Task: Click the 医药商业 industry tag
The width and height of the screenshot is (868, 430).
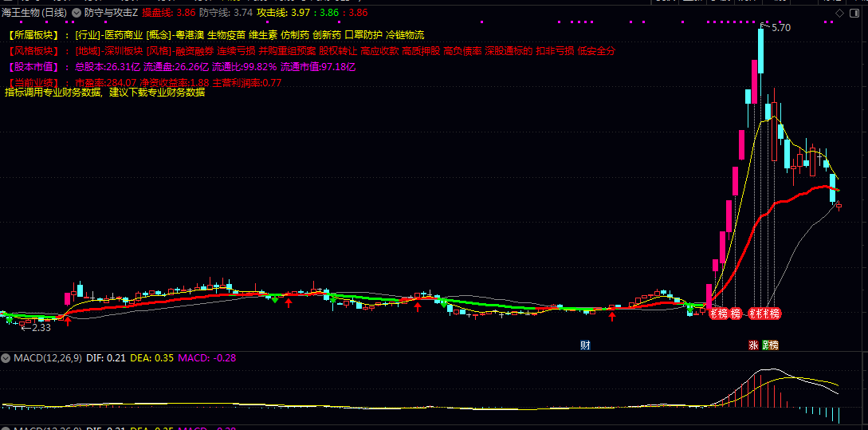Action: [125, 35]
